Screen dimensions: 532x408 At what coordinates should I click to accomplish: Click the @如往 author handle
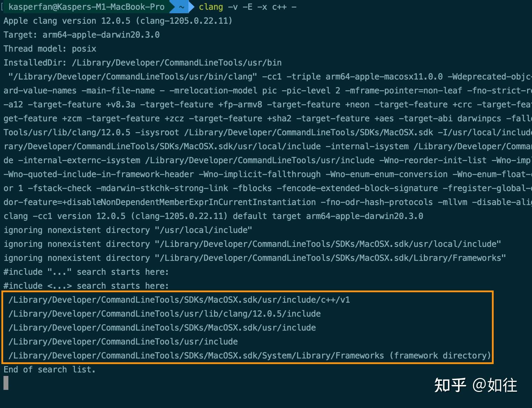click(x=495, y=385)
